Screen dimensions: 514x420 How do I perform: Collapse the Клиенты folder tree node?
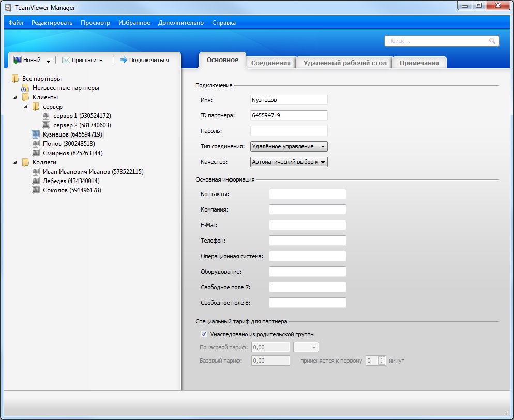15,97
